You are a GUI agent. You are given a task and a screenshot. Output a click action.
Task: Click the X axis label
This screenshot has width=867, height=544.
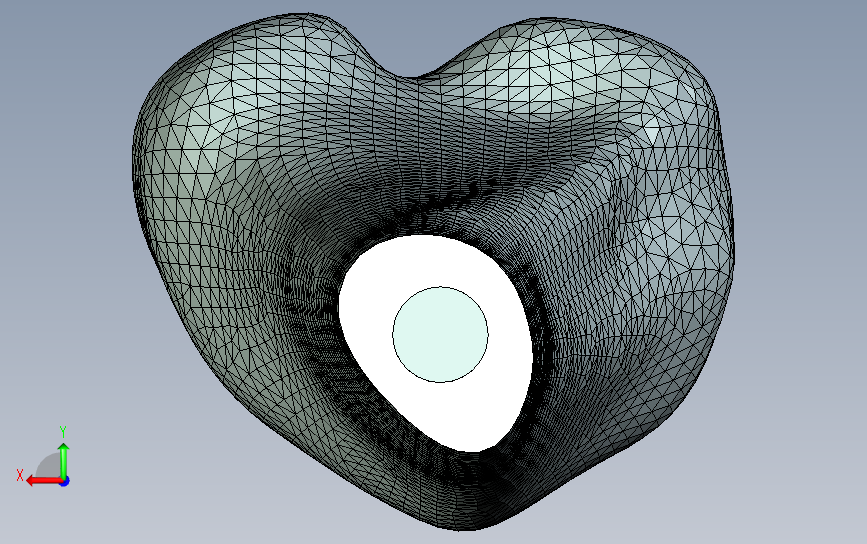20,475
